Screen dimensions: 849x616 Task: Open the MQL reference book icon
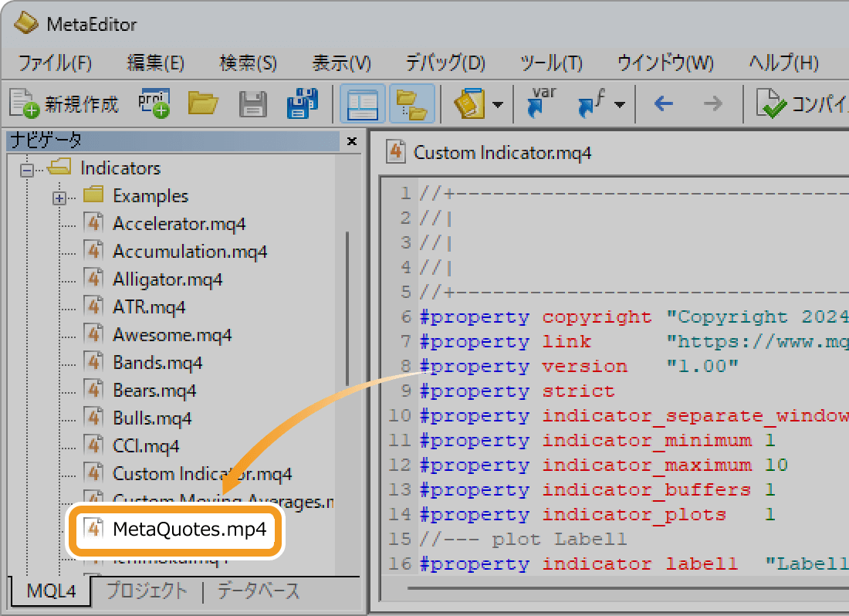click(469, 103)
